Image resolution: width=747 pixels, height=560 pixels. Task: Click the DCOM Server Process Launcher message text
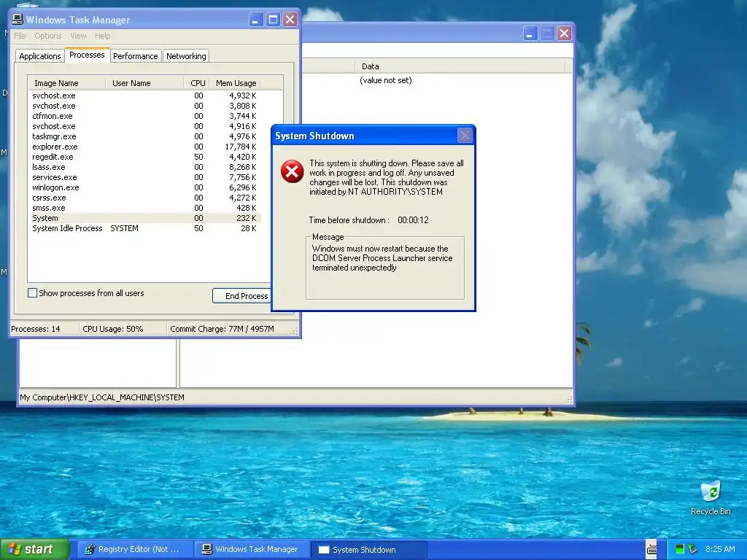382,258
